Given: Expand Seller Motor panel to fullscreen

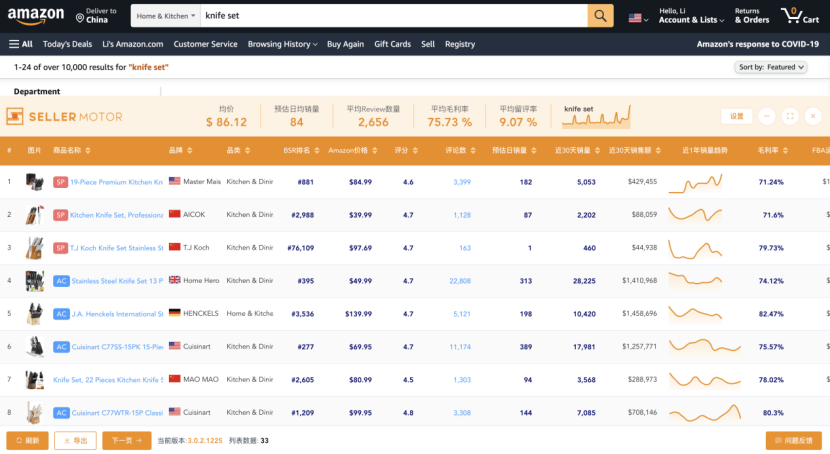Looking at the screenshot, I should [x=790, y=116].
